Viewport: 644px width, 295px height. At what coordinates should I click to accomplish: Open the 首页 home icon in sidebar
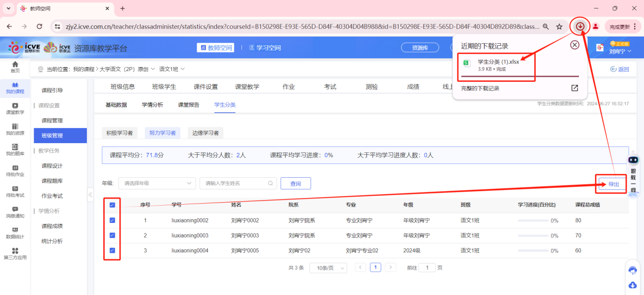pyautogui.click(x=15, y=67)
